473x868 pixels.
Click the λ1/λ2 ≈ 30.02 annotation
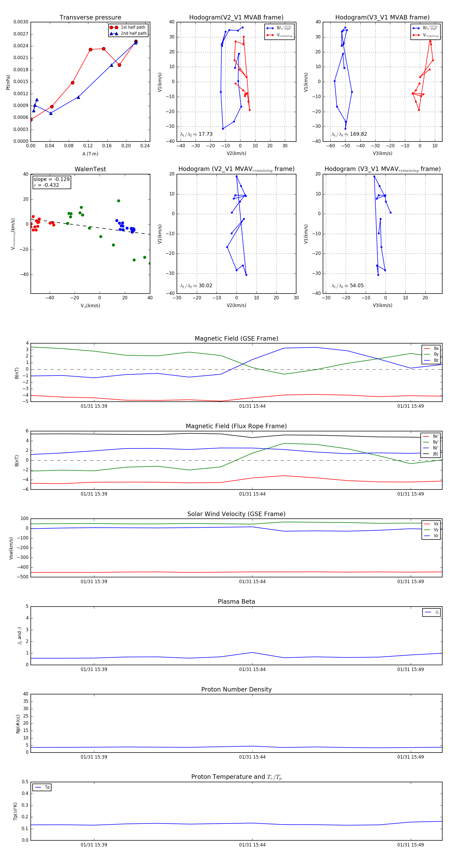(196, 286)
